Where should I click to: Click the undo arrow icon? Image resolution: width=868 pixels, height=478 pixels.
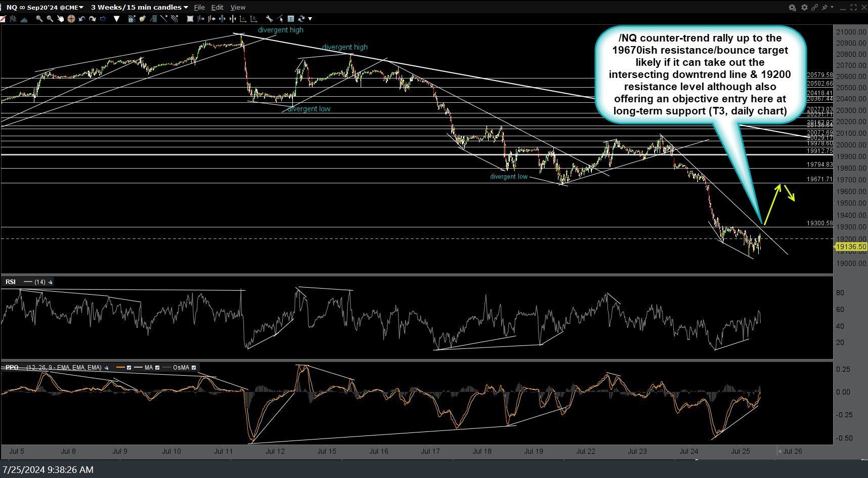point(82,19)
